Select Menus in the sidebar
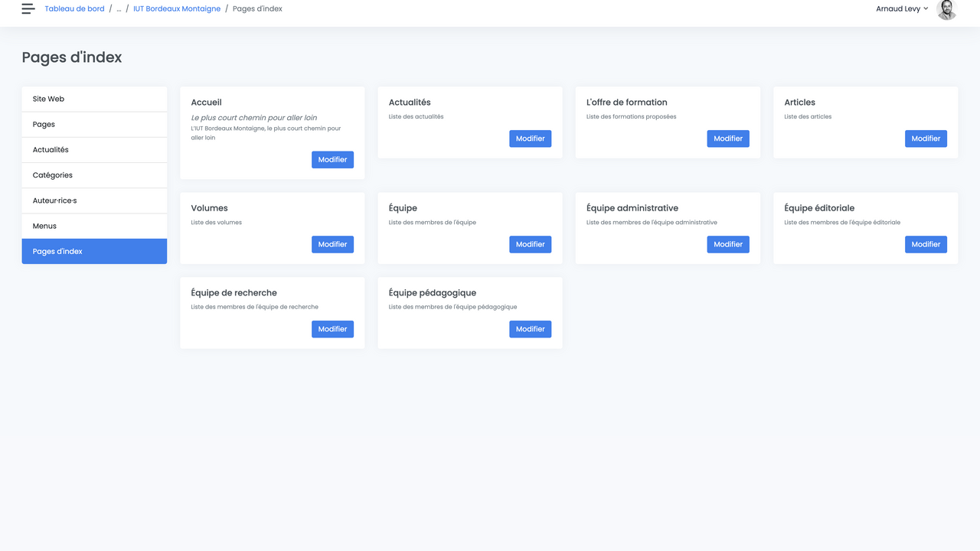980x551 pixels. tap(44, 226)
